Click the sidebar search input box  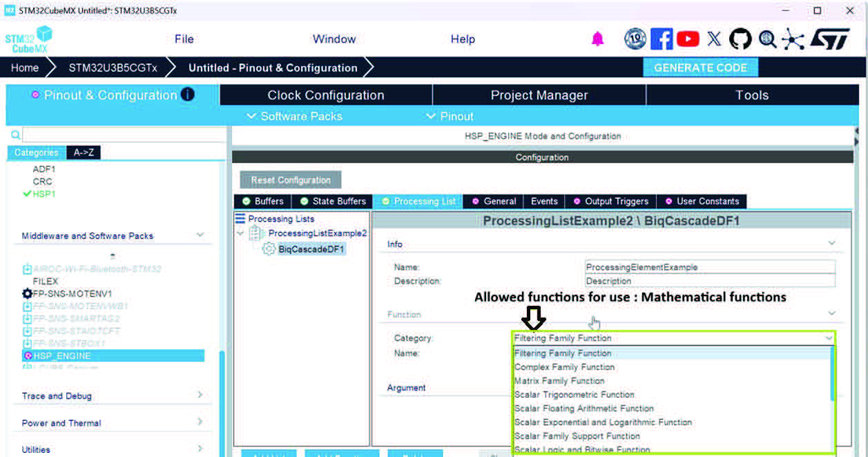124,135
